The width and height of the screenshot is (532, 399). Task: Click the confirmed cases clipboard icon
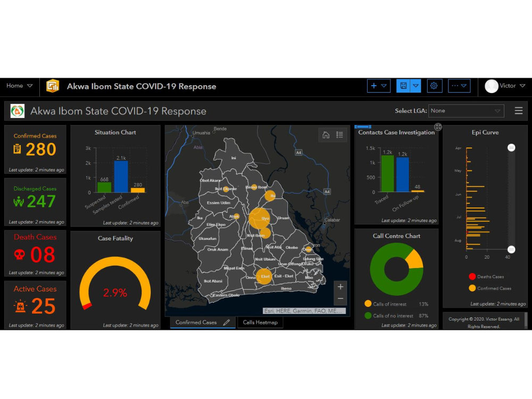tap(17, 148)
